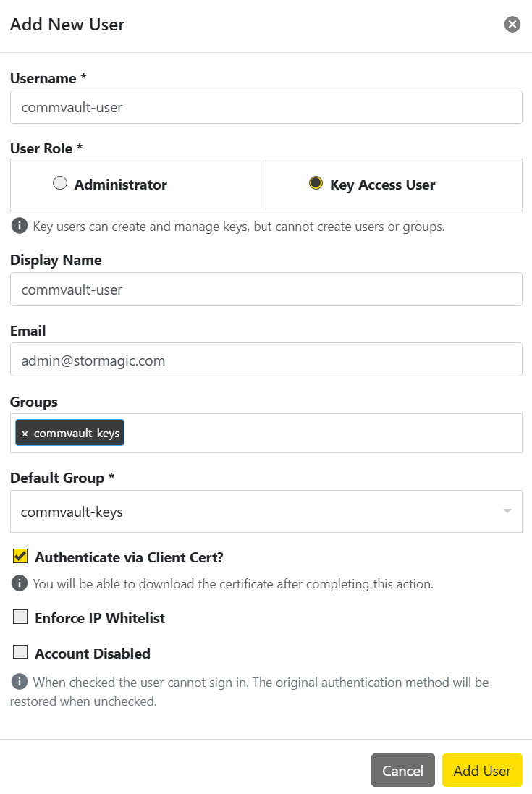Close the Add New User dialog

[512, 24]
